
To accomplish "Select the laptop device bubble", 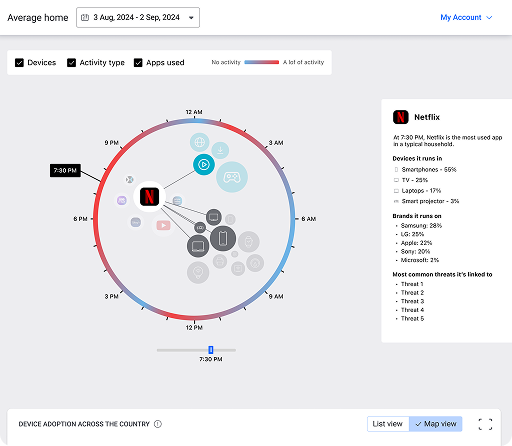I will point(198,246).
